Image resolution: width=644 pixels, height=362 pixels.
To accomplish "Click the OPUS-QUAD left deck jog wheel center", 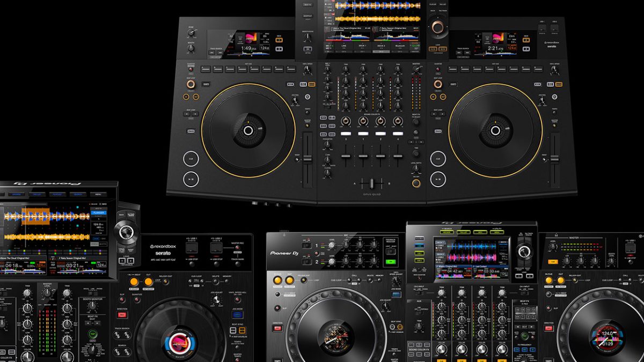I will [x=248, y=130].
